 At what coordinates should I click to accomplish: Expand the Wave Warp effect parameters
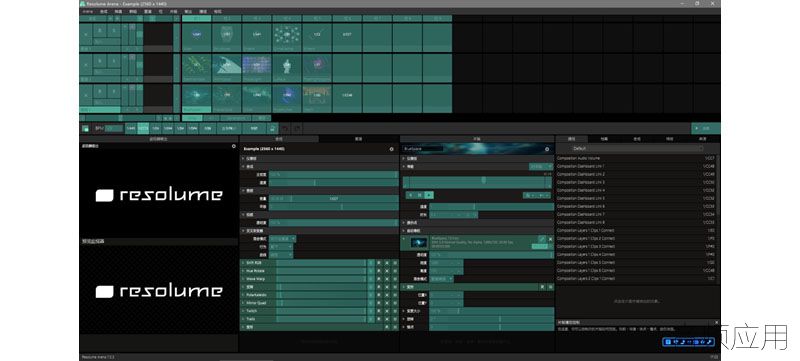tap(243, 279)
